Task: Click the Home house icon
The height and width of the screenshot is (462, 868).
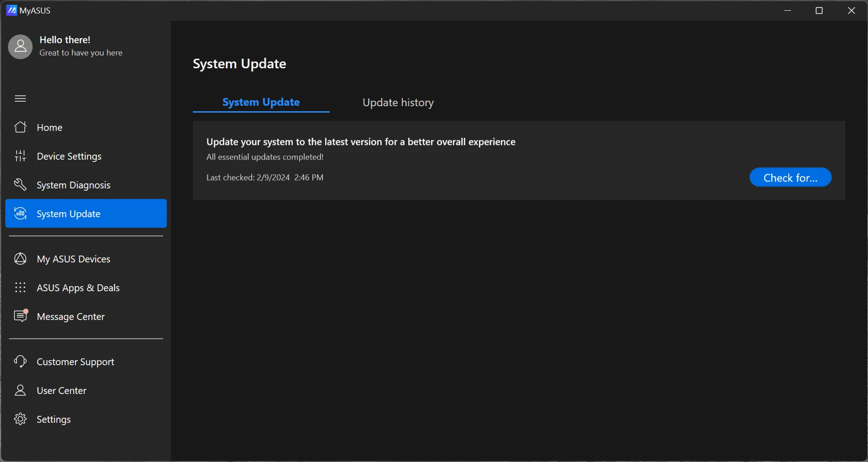Action: (20, 127)
